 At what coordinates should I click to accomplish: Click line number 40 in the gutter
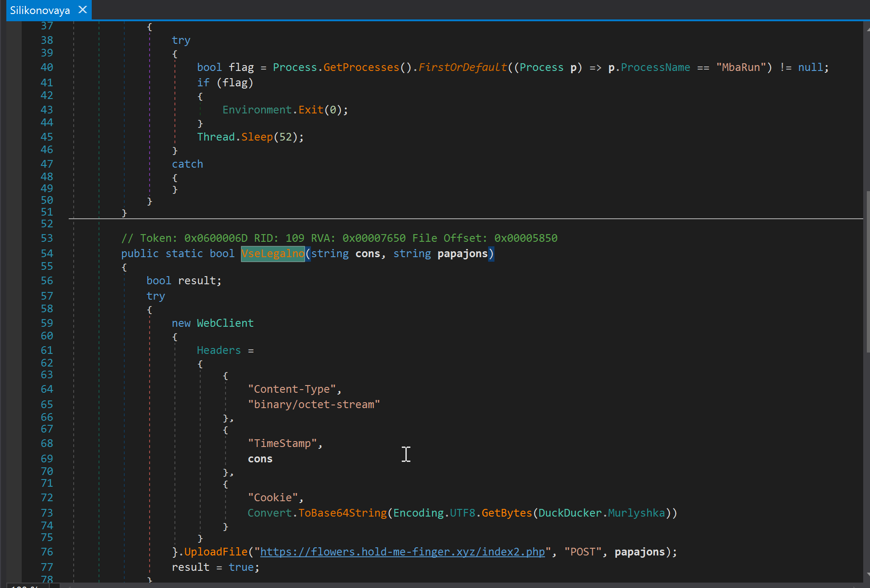tap(47, 67)
